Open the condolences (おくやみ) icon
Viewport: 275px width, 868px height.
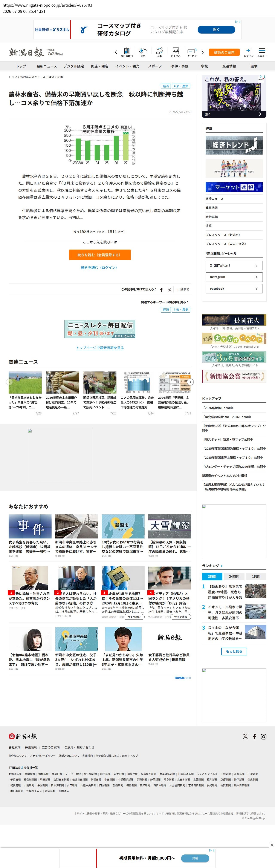pyautogui.click(x=175, y=52)
